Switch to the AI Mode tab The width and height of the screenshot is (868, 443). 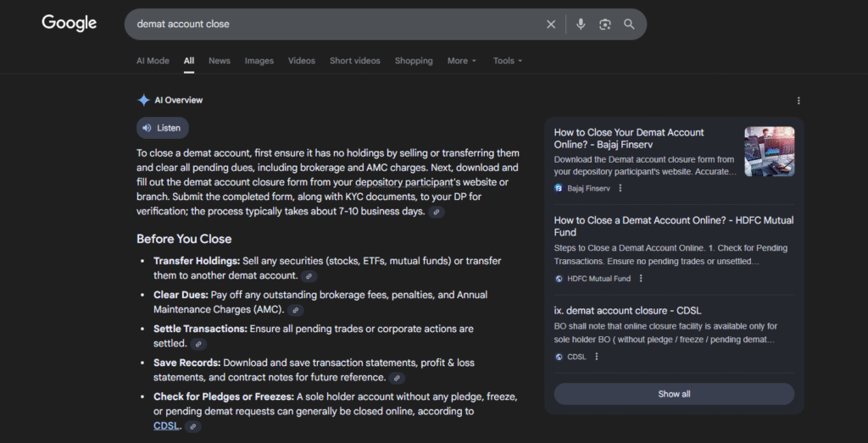[x=153, y=61]
